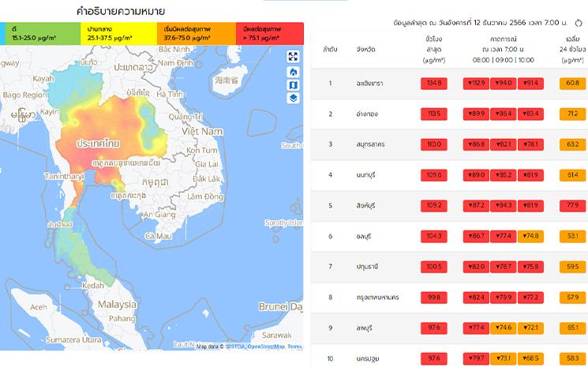This screenshot has height=367, width=588.
Task: Select province ฉะเชิงเทรา in row 1
Action: [369, 83]
